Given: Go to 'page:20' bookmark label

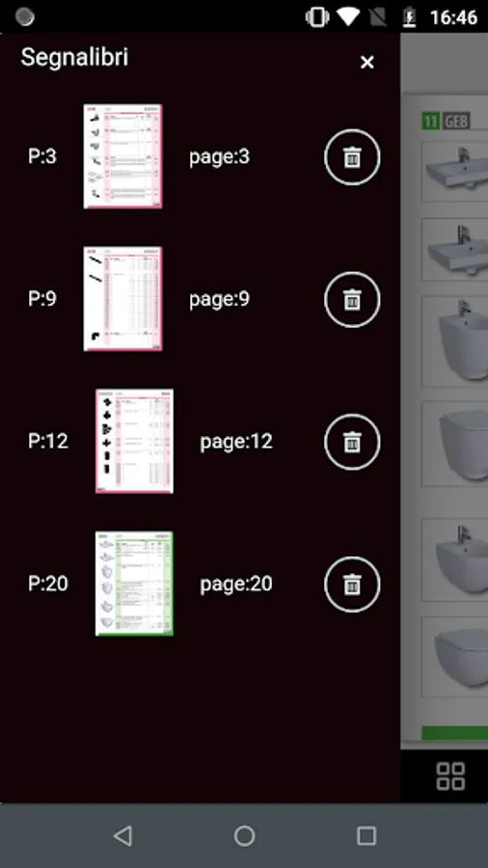Looking at the screenshot, I should click(x=236, y=584).
